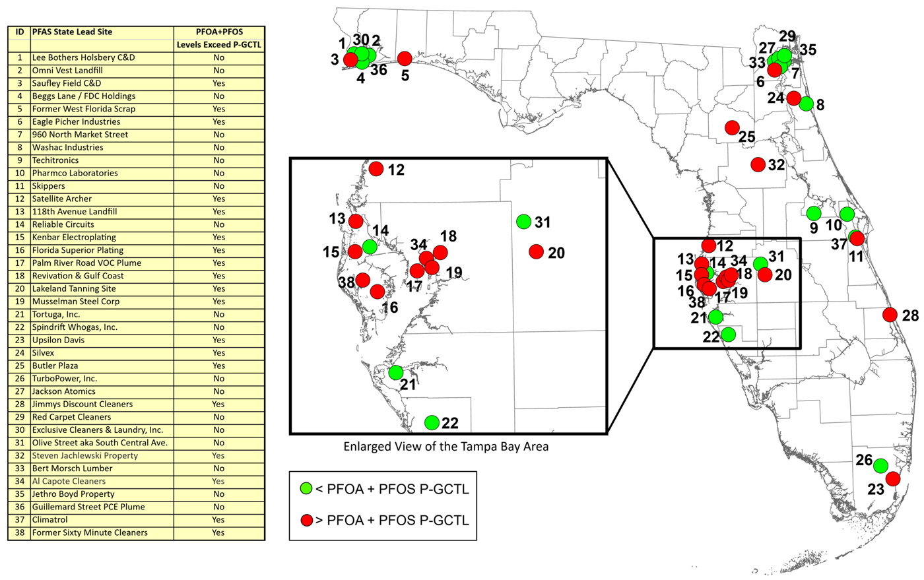
Task: Select 'Eagle Picher Industries' in the site list
Action: (77, 121)
